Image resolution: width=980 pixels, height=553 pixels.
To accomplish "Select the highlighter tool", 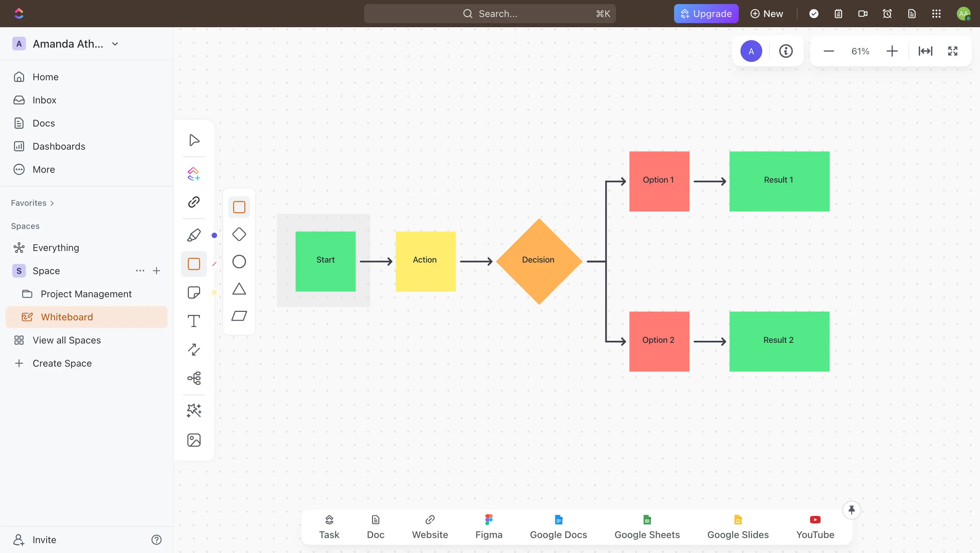I will [194, 235].
